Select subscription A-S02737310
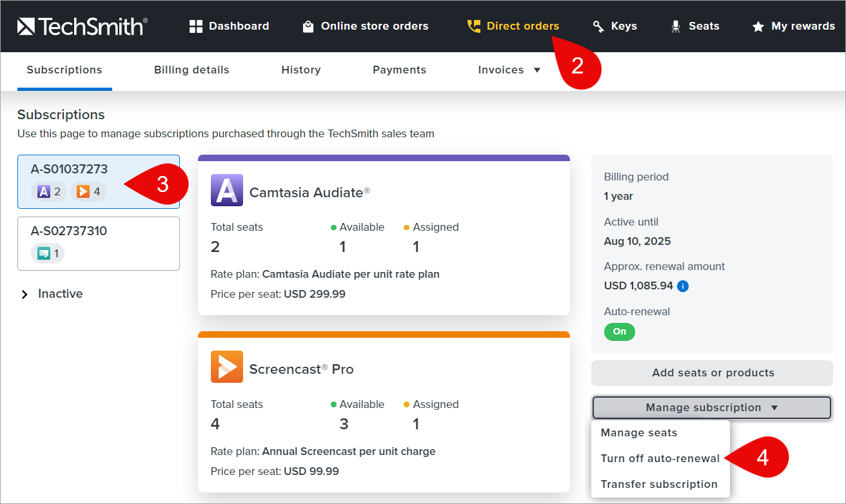Image resolution: width=846 pixels, height=504 pixels. pos(98,243)
